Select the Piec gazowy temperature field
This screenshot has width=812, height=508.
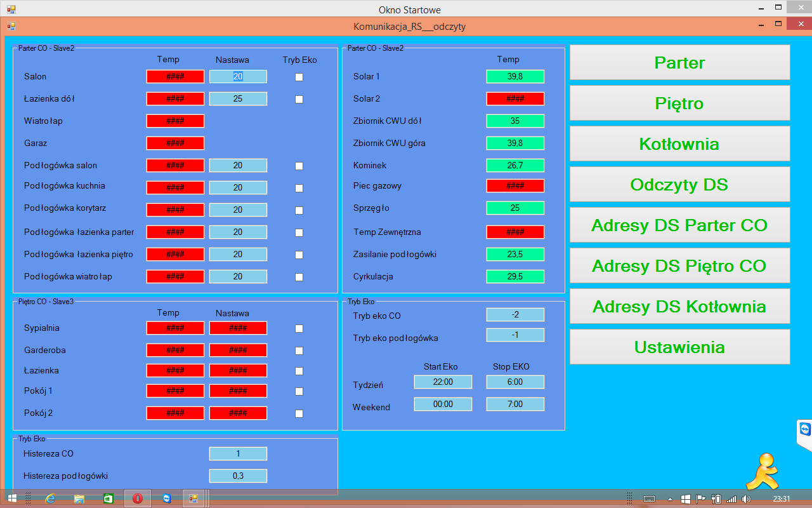tap(515, 185)
